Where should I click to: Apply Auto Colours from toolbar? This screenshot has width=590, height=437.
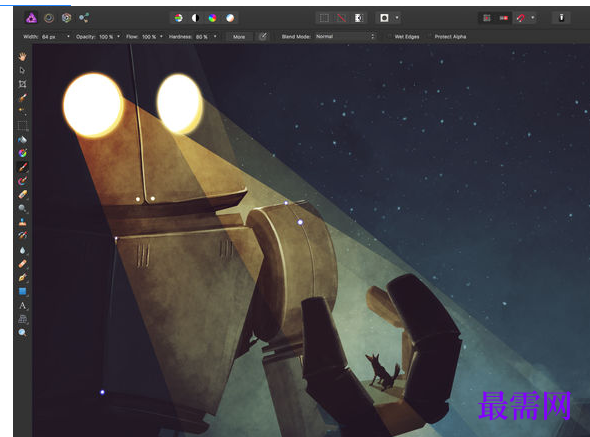213,18
